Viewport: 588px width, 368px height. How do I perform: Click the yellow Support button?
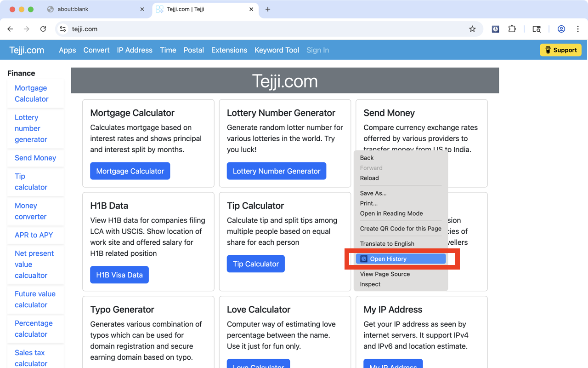pos(560,50)
